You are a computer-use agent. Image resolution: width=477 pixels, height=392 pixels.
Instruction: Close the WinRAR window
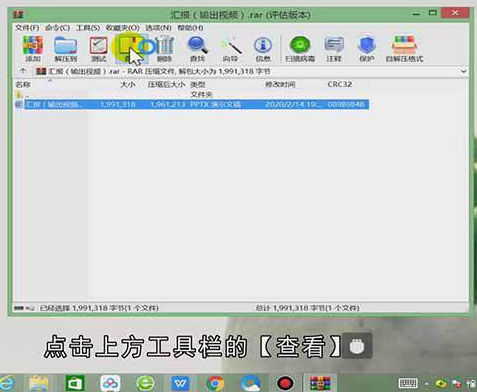[x=455, y=13]
